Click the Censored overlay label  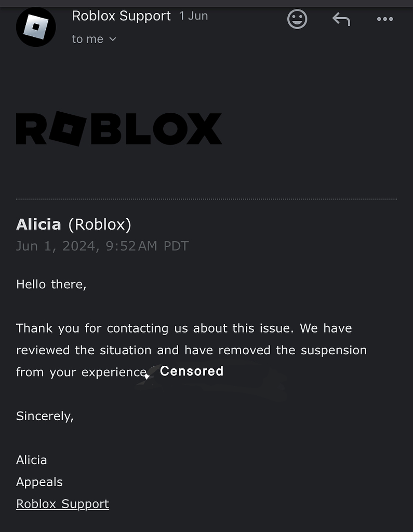click(192, 371)
